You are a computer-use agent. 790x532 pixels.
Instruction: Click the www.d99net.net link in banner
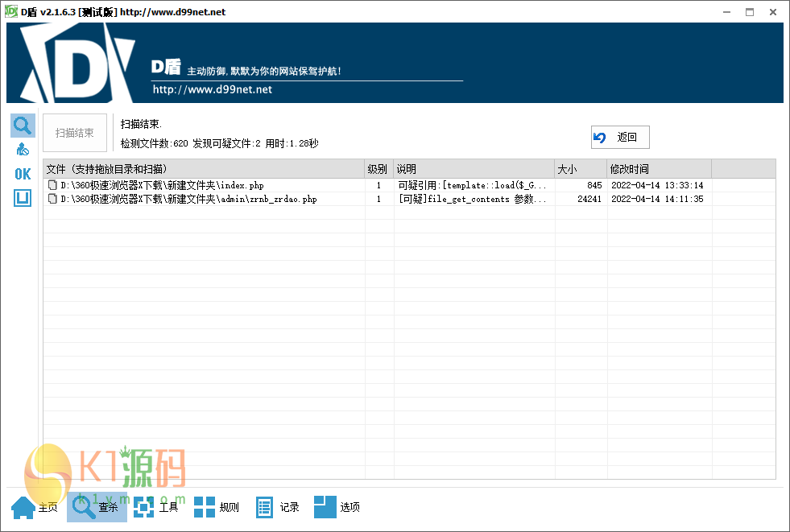pos(213,89)
